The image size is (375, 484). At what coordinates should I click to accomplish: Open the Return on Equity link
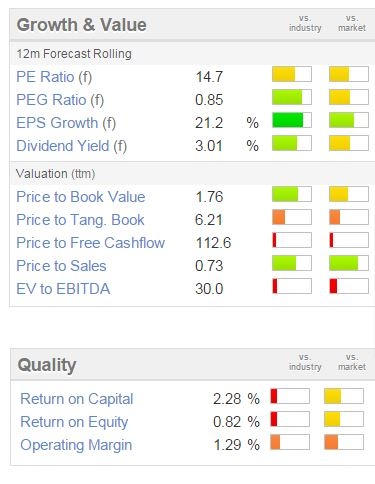[74, 422]
